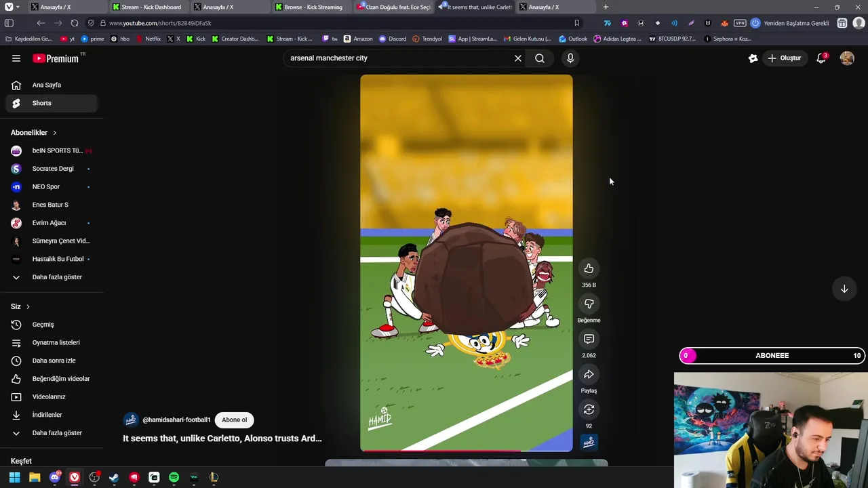The height and width of the screenshot is (488, 868).
Task: Click the hamidsahari channel avatar
Action: (131, 420)
